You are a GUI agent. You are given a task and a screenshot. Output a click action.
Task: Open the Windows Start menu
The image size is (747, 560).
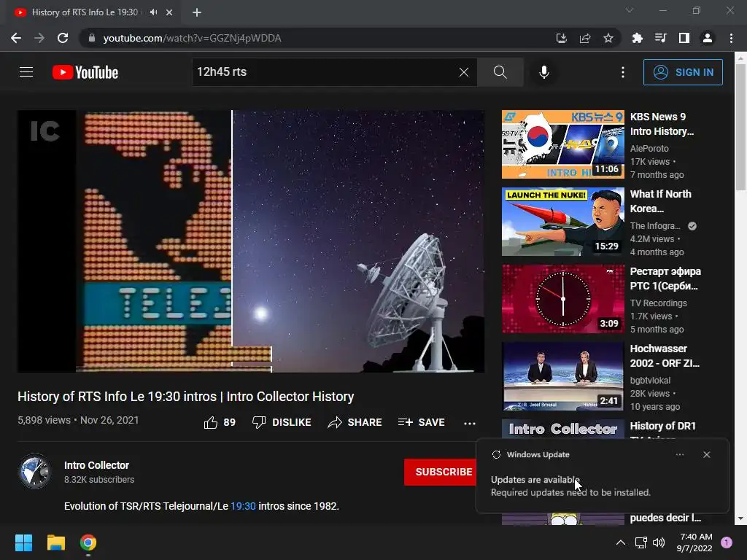click(x=23, y=542)
